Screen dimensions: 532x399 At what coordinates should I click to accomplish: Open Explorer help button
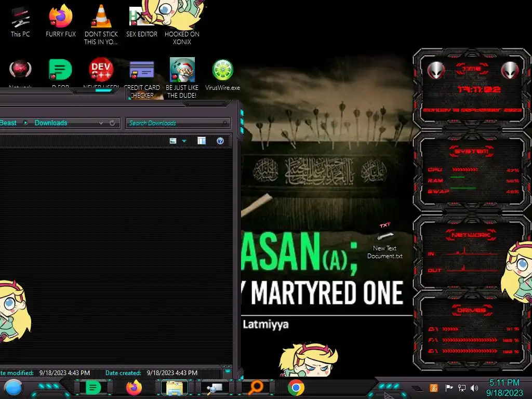coord(220,141)
